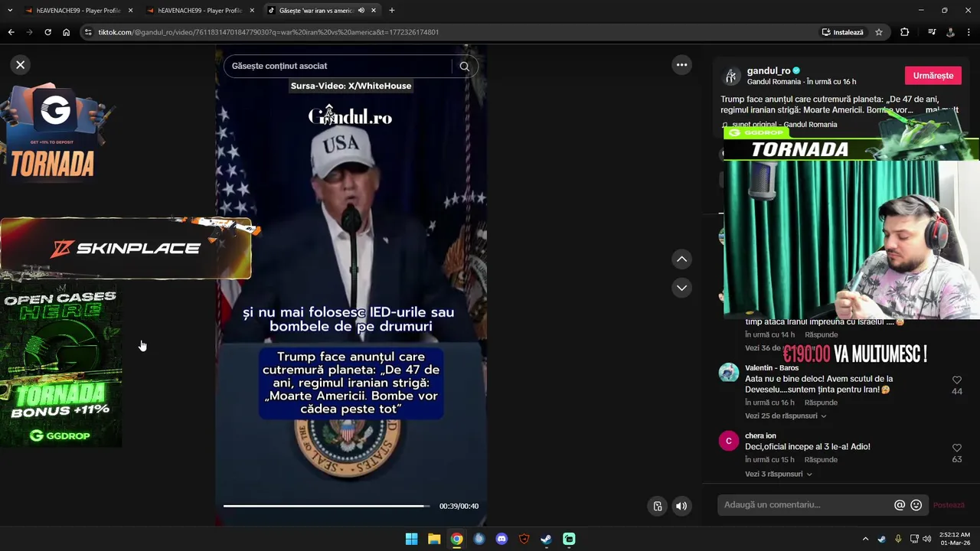Open the browser extensions puzzle icon
Screen dimensions: 980x551
(x=905, y=32)
